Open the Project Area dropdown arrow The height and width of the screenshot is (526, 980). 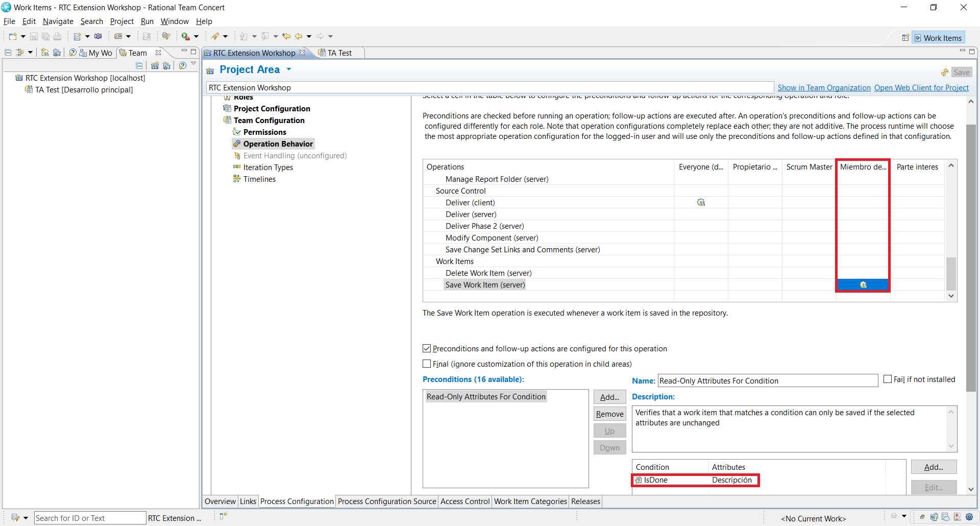[x=289, y=69]
